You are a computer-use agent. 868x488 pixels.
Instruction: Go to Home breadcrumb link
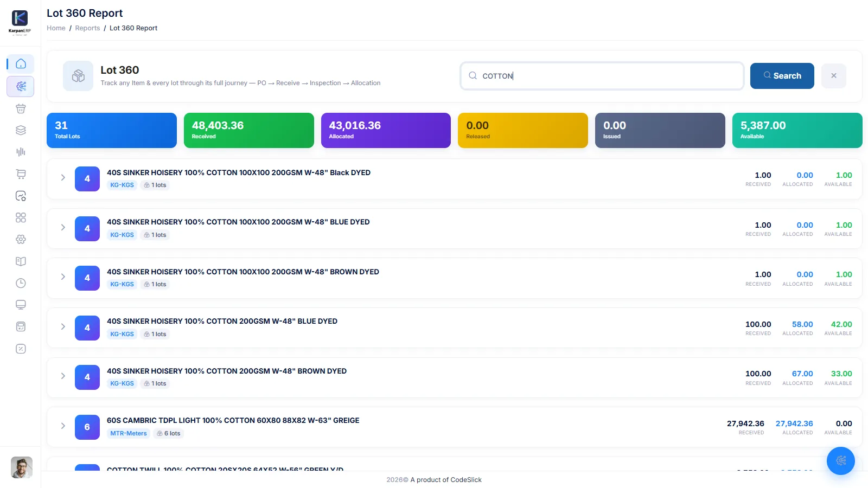[x=56, y=28]
